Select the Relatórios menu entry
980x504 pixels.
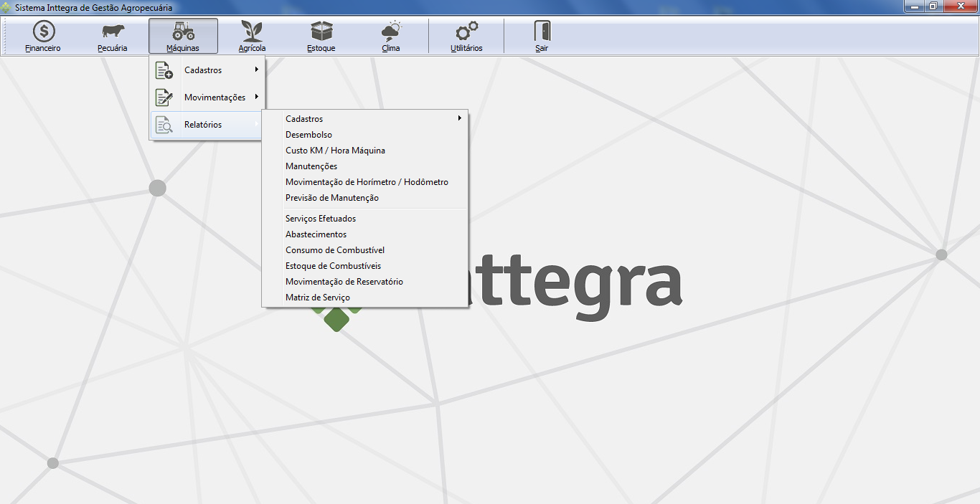(x=203, y=125)
